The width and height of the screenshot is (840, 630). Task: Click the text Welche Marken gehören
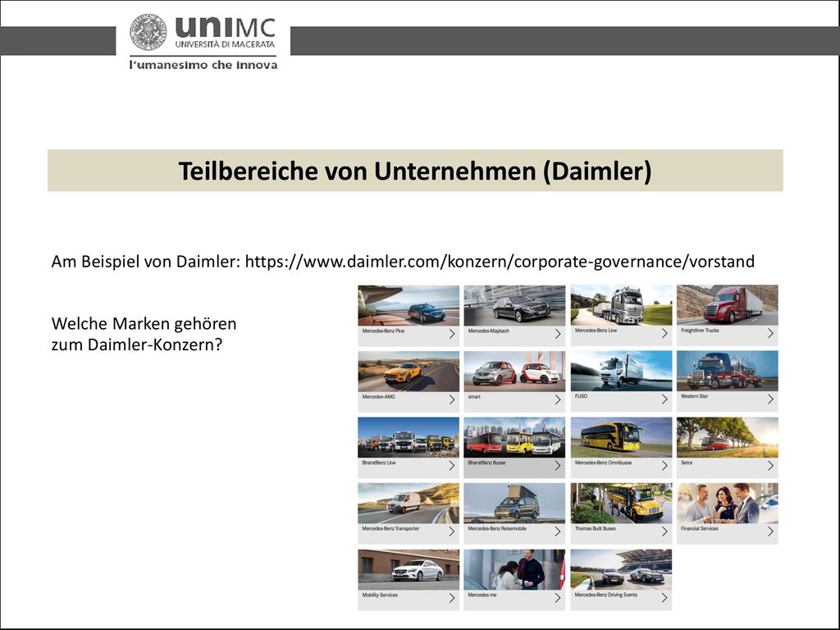click(144, 323)
